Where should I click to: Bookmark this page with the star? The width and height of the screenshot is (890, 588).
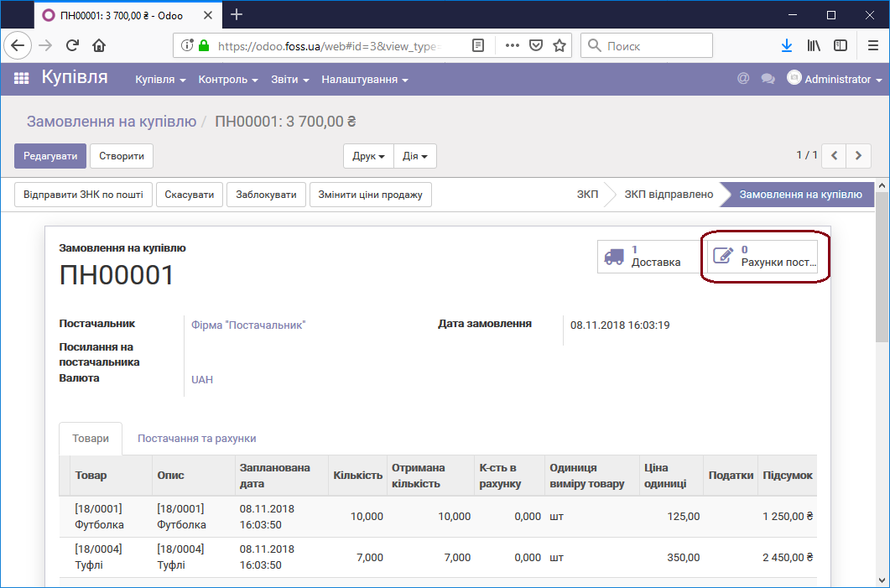(x=560, y=45)
